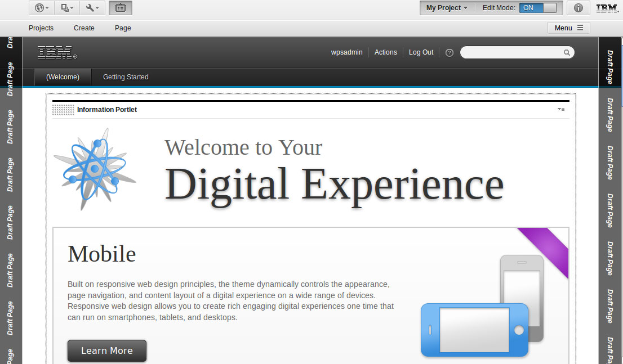This screenshot has width=623, height=364.
Task: Open the help question mark icon
Action: 449,52
